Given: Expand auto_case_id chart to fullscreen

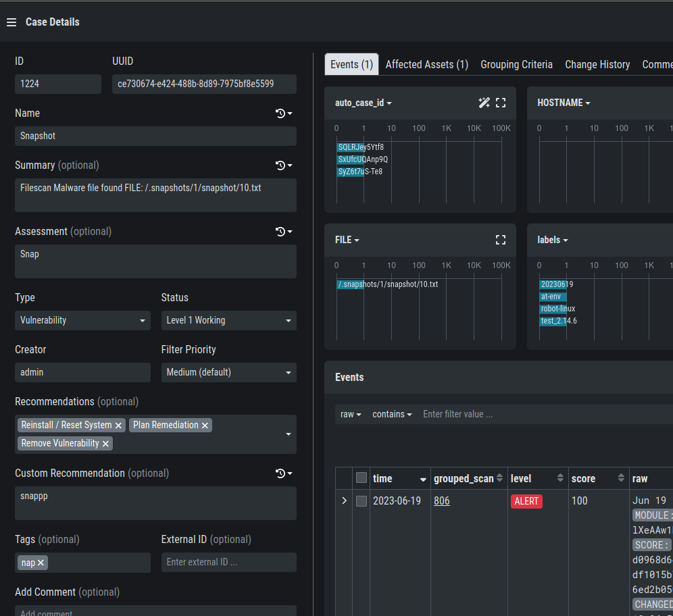Looking at the screenshot, I should tap(501, 103).
